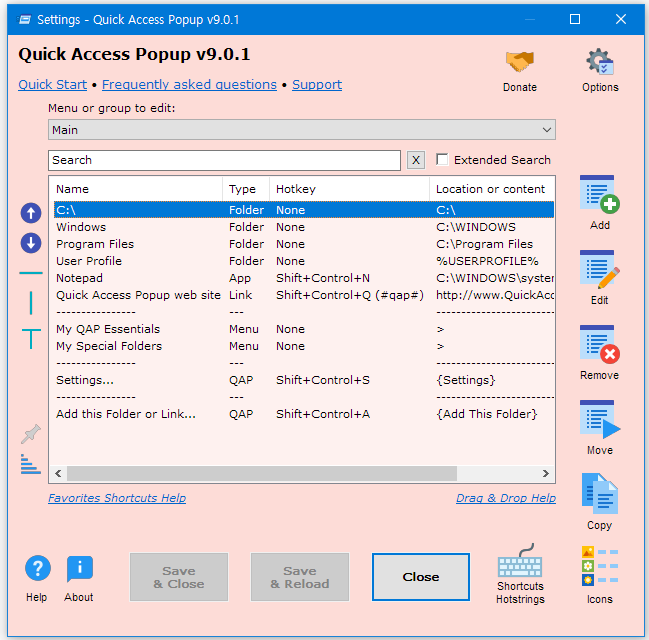
Task: Open the Options gear icon
Action: 600,62
